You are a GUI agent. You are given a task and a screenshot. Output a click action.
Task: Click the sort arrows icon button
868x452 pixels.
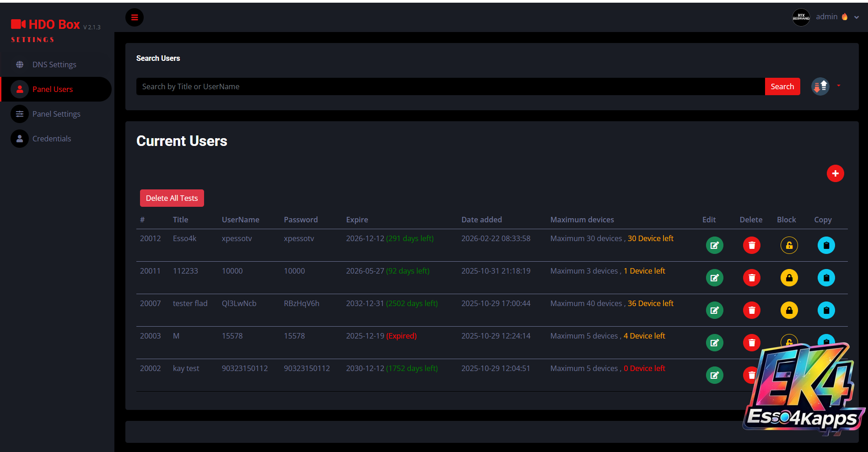pyautogui.click(x=820, y=86)
